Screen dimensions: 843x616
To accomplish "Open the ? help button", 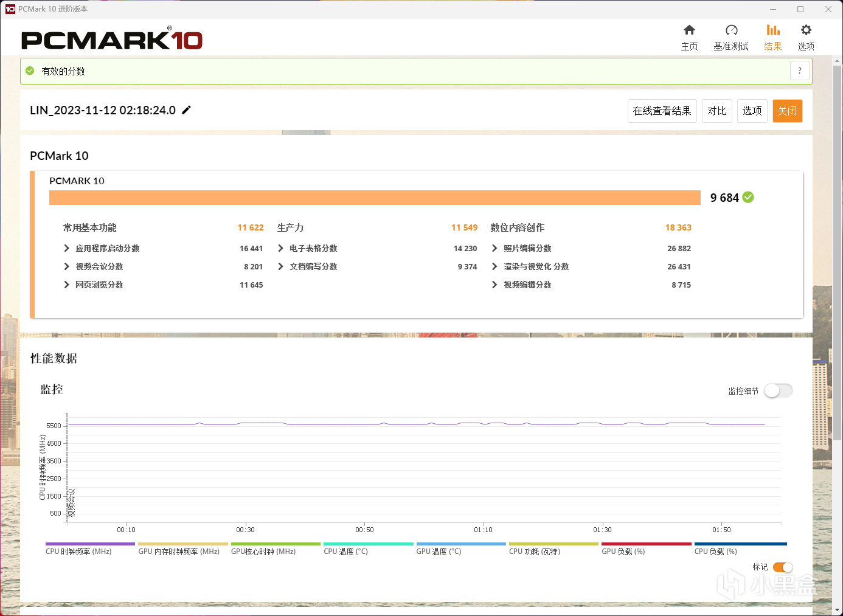I will point(800,71).
